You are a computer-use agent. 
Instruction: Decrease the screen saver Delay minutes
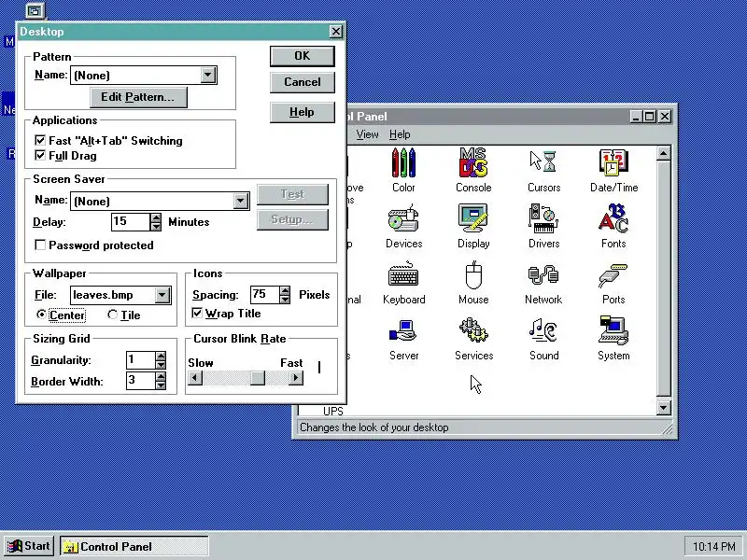[x=156, y=226]
